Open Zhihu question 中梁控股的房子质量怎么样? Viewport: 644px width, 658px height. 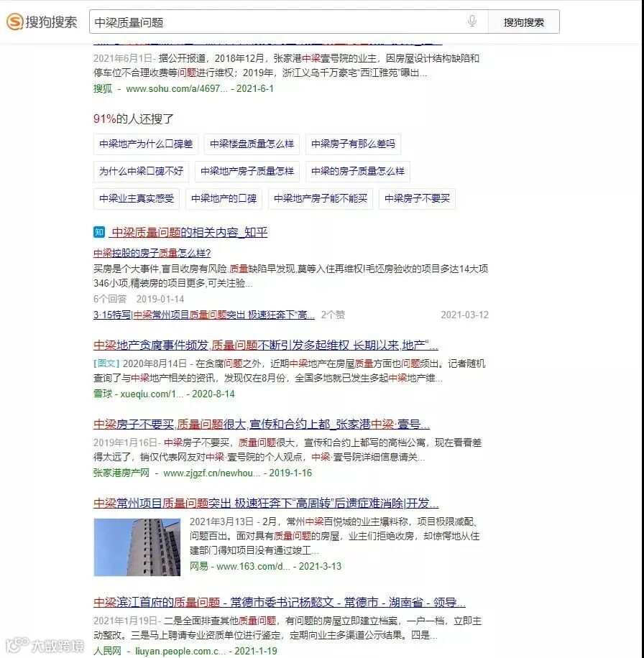[x=152, y=253]
